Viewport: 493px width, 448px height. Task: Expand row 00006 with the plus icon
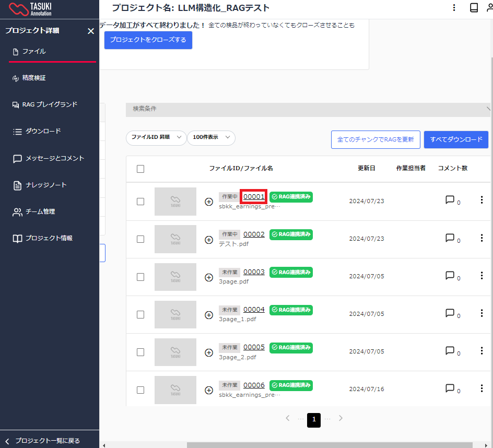[209, 390]
